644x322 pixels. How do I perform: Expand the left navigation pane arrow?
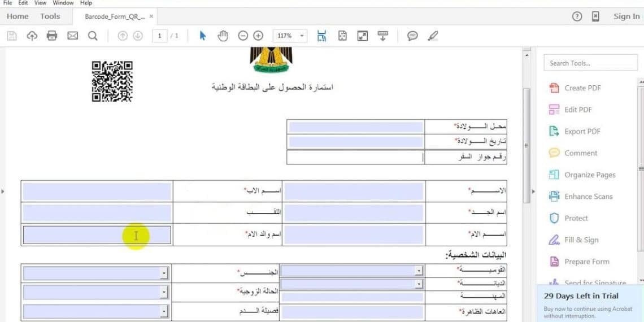[x=3, y=192]
